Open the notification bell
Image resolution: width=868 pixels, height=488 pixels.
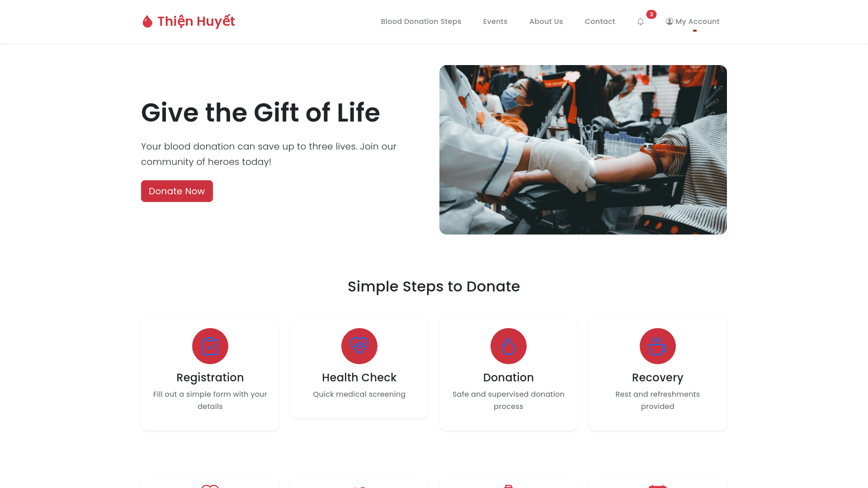tap(640, 22)
